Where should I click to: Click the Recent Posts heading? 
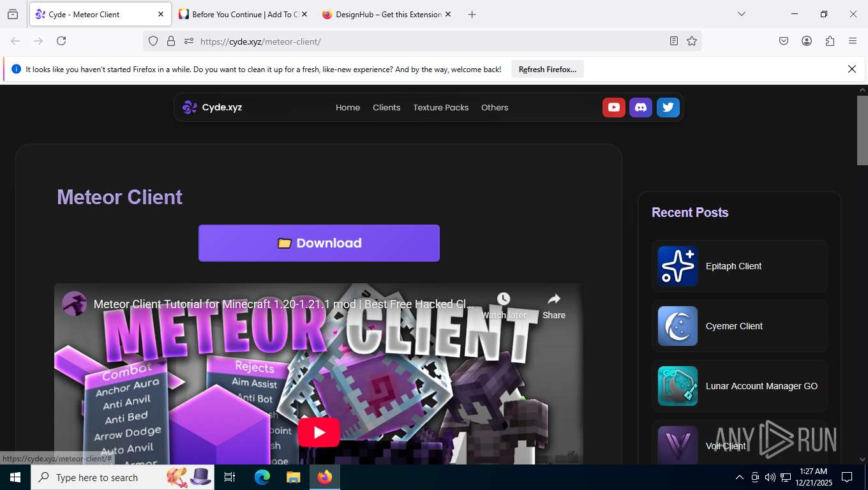point(690,212)
